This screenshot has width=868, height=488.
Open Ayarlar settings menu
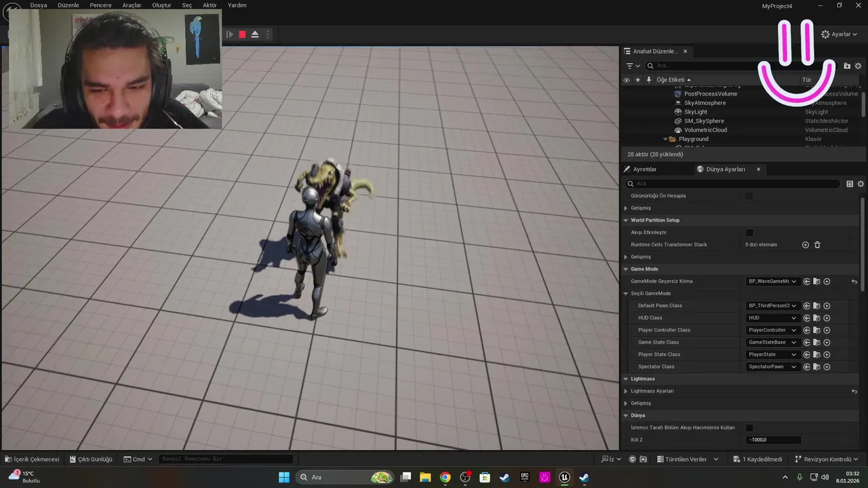(x=840, y=35)
